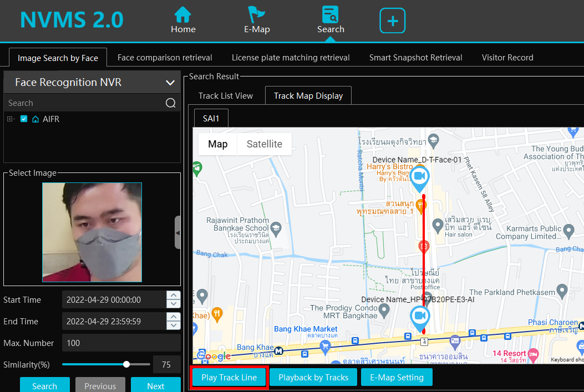Image resolution: width=584 pixels, height=392 pixels.
Task: Increase Start Time with up arrow
Action: point(174,296)
